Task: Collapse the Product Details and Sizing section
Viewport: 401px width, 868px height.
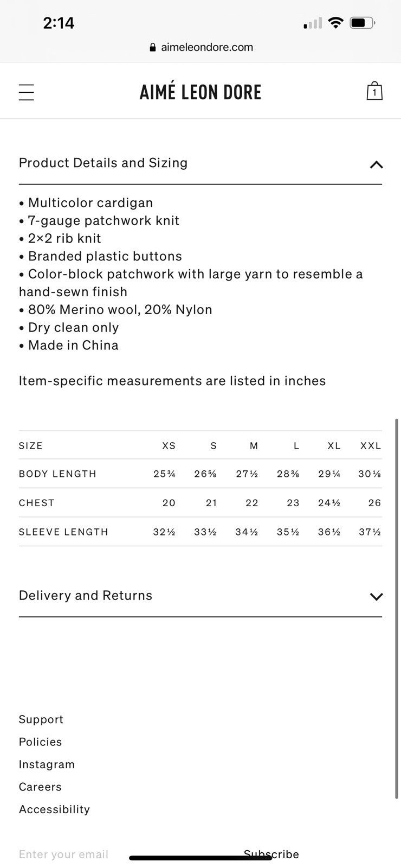Action: [376, 164]
